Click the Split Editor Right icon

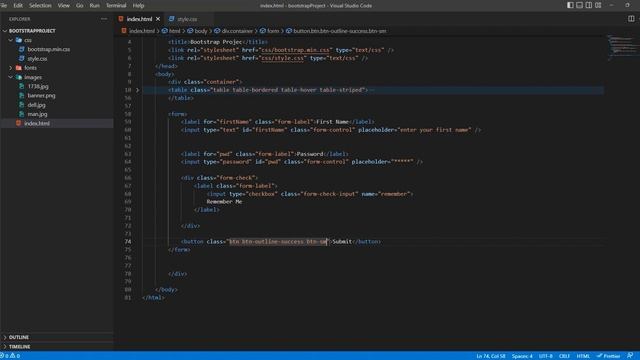pos(631,19)
